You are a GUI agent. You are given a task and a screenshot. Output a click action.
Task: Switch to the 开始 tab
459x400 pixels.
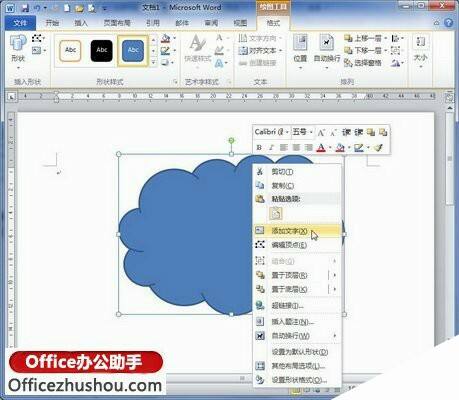[x=52, y=23]
